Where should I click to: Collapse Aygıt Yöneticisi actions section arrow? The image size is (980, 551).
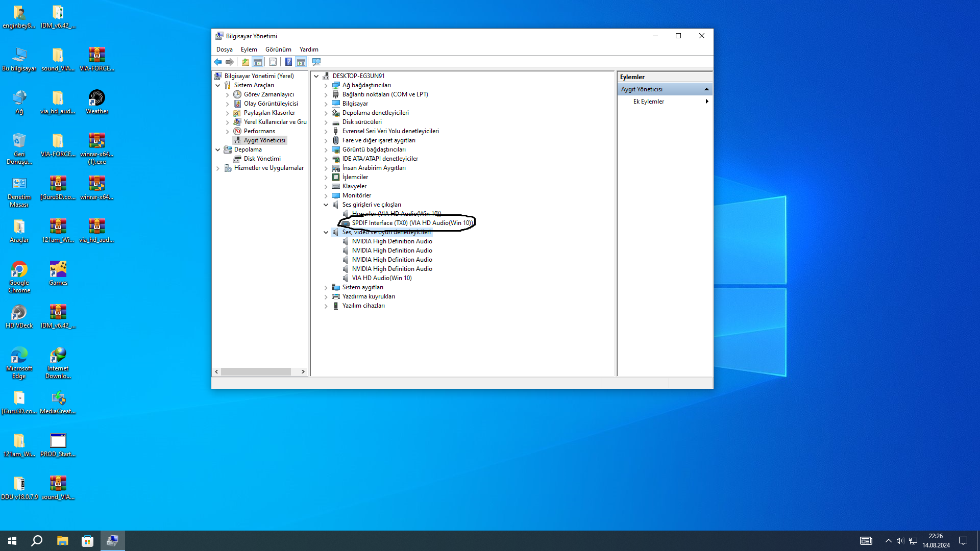706,89
